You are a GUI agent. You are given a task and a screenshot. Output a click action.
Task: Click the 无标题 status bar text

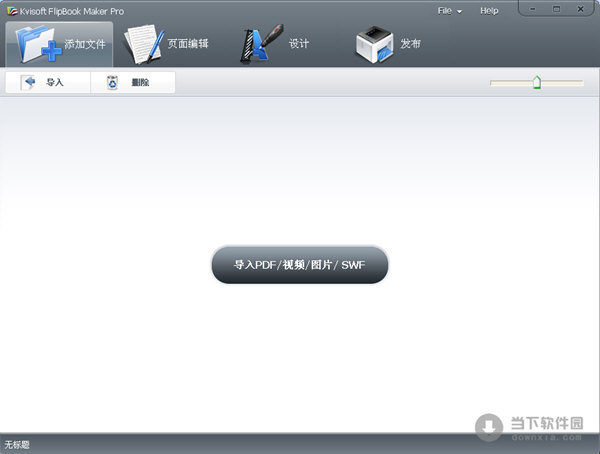[18, 444]
